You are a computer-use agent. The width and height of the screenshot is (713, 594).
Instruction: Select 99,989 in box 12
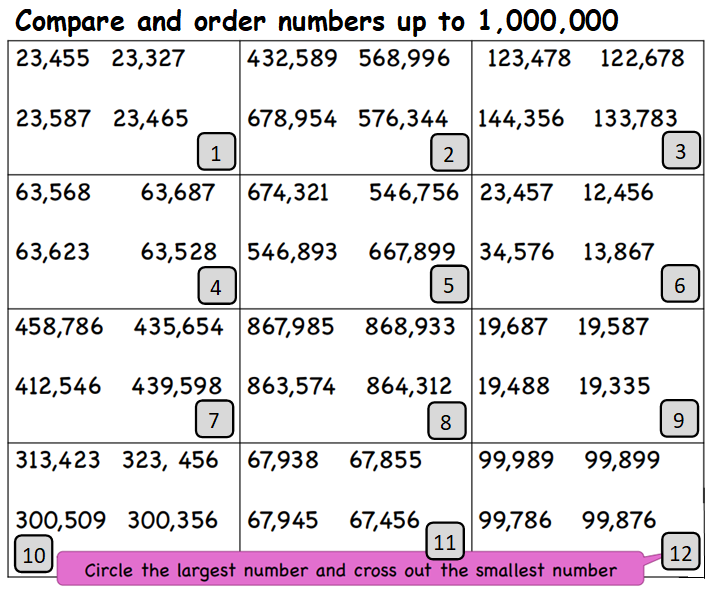[x=516, y=460]
